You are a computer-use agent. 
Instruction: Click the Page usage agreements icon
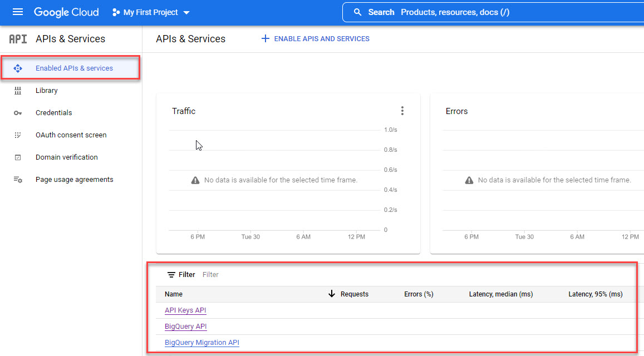click(x=18, y=180)
